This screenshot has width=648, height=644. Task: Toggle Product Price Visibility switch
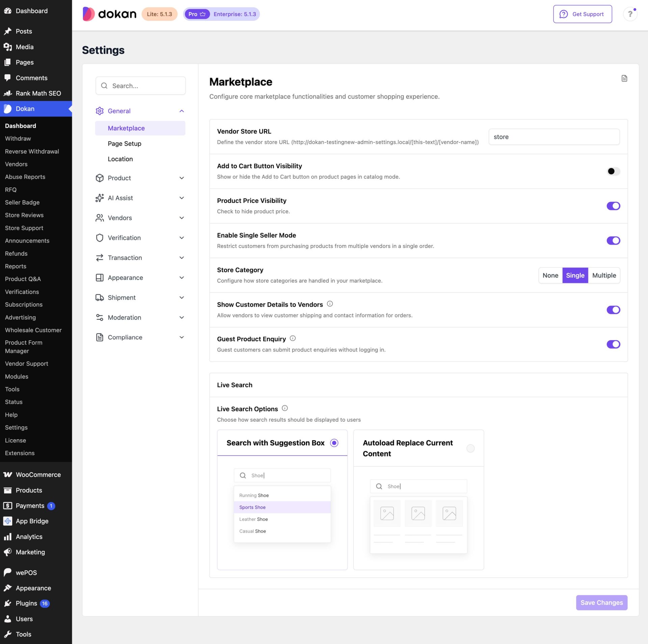(x=613, y=206)
